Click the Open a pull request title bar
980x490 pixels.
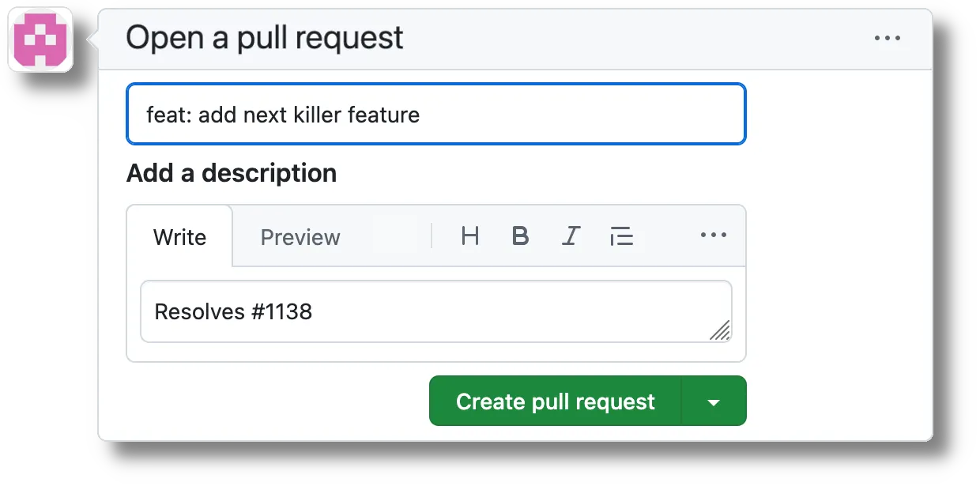pyautogui.click(x=266, y=37)
